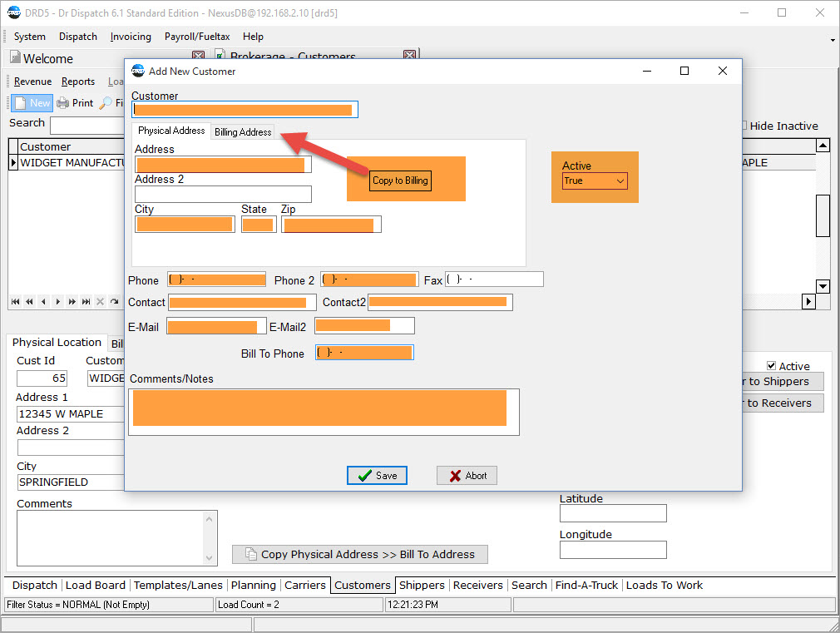Click the E-Mail2 input field

coord(364,325)
